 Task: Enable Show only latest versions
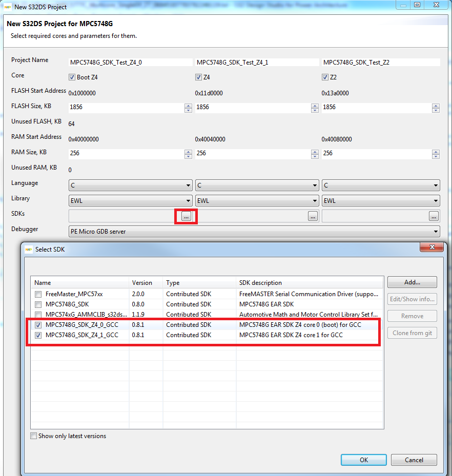(x=34, y=436)
